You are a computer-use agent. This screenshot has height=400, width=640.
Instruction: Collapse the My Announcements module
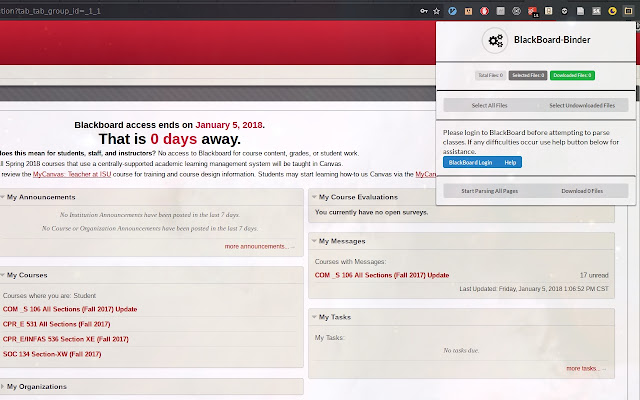pyautogui.click(x=2, y=197)
